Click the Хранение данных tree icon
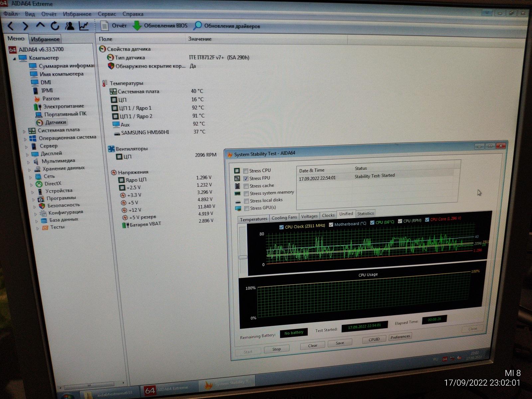This screenshot has width=532, height=399. pyautogui.click(x=37, y=169)
